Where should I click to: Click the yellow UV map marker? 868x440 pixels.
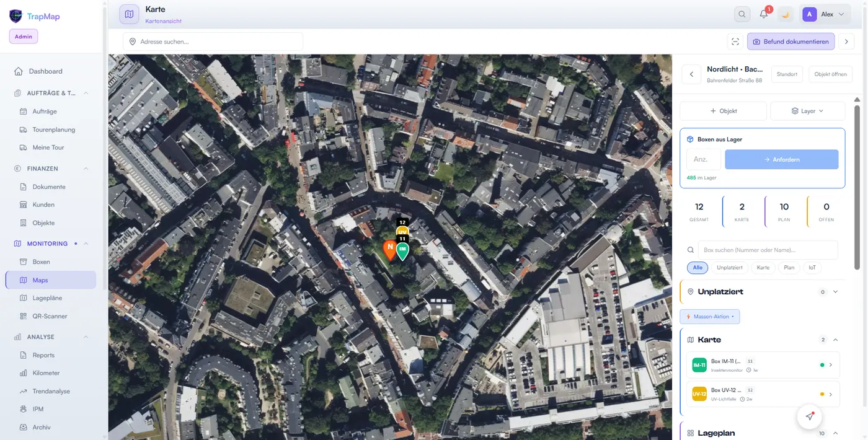click(x=402, y=231)
